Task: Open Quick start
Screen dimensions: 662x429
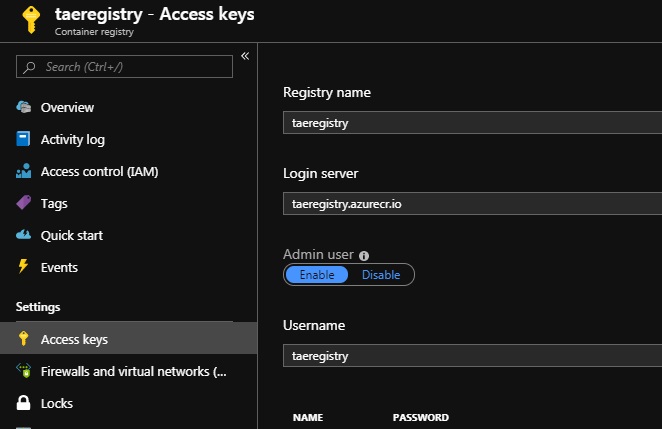Action: (x=72, y=236)
